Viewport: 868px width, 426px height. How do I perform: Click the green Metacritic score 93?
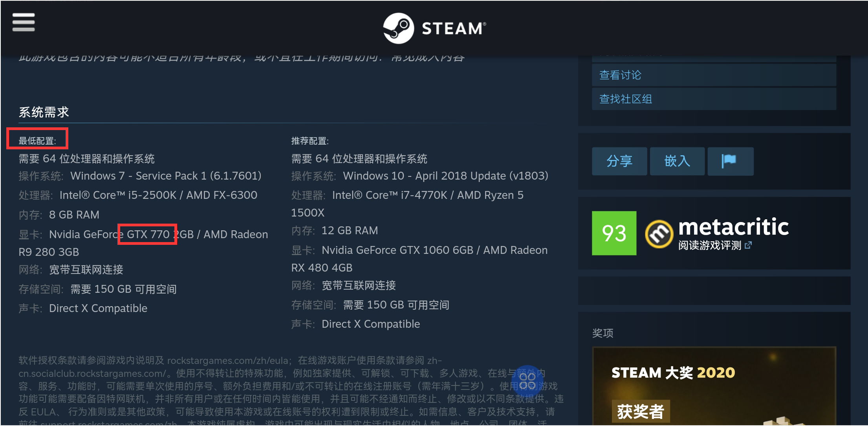614,233
